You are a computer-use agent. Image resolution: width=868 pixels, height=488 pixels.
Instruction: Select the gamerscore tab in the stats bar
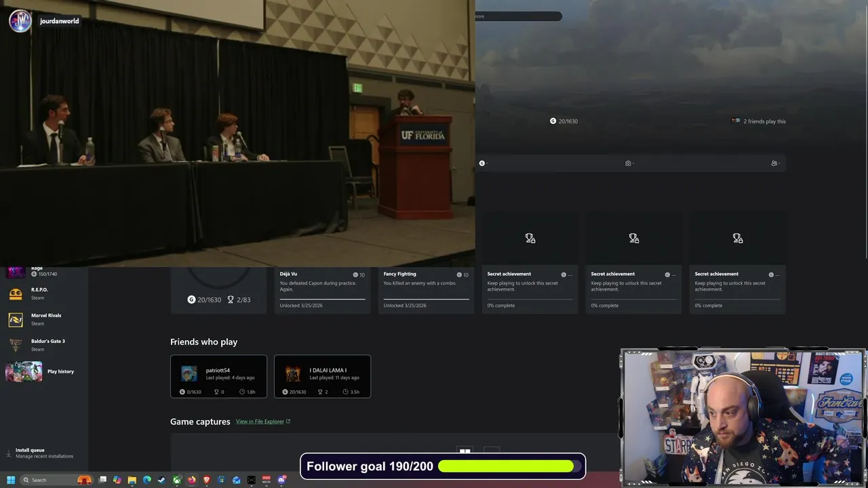pyautogui.click(x=482, y=163)
